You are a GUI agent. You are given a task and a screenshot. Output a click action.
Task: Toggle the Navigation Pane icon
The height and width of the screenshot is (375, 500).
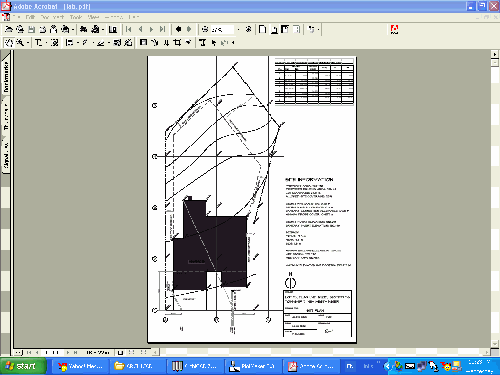(113, 30)
